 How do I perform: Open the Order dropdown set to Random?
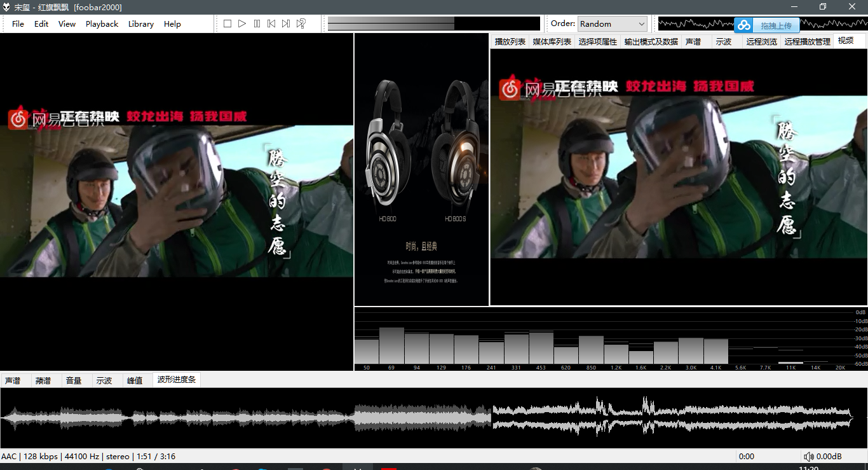pyautogui.click(x=611, y=23)
